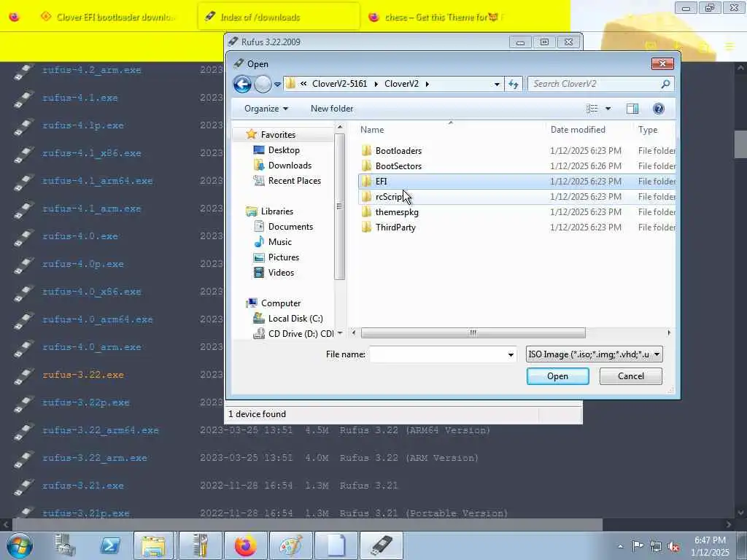Screen dimensions: 747x560
Task: Select the BootSectors folder icon
Action: click(x=366, y=166)
